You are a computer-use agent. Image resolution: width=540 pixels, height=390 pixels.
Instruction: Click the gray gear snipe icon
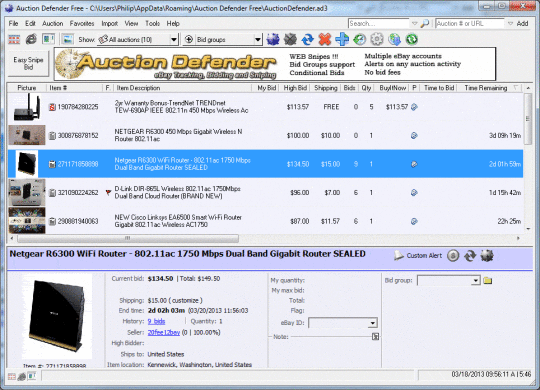coord(290,39)
